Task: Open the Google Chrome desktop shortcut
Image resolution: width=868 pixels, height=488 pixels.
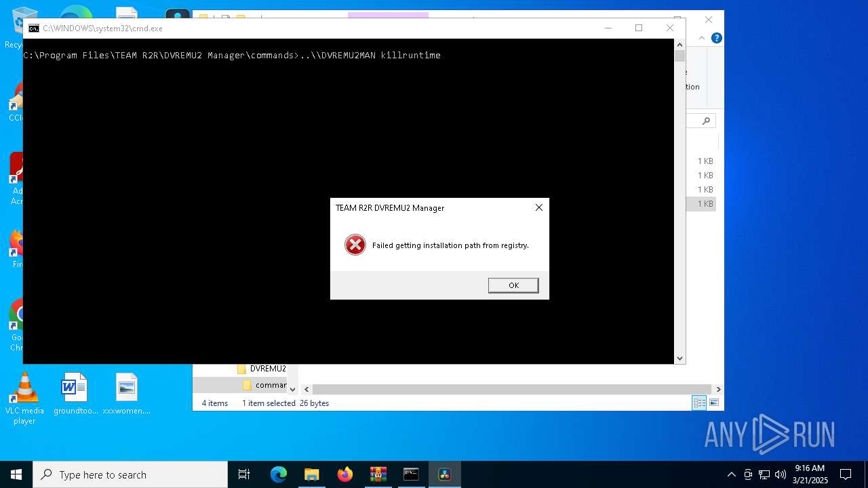Action: coord(16,325)
